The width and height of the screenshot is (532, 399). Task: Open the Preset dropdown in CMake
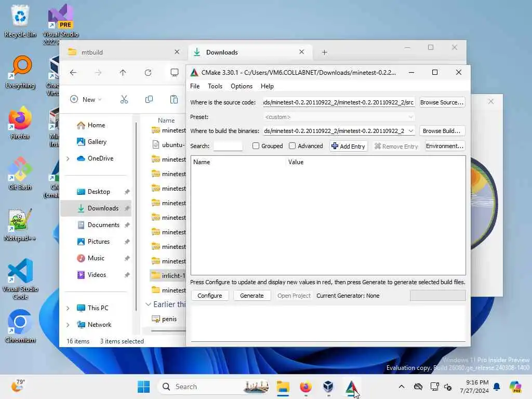(x=339, y=117)
